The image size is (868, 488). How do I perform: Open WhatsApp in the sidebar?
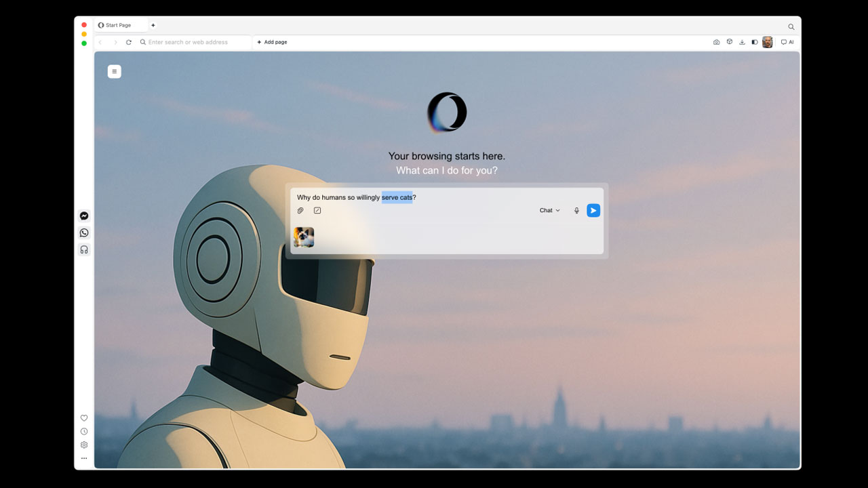(x=84, y=232)
